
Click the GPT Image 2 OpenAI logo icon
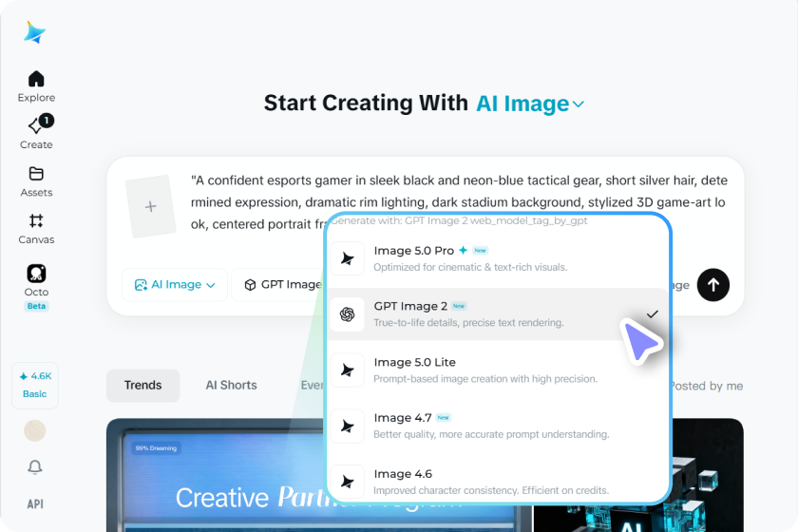(x=347, y=314)
